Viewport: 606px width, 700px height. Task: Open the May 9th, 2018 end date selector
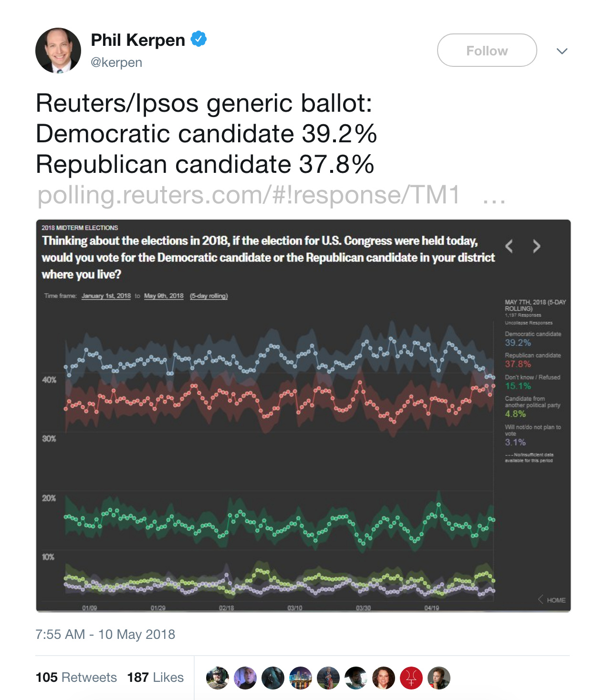(x=164, y=296)
